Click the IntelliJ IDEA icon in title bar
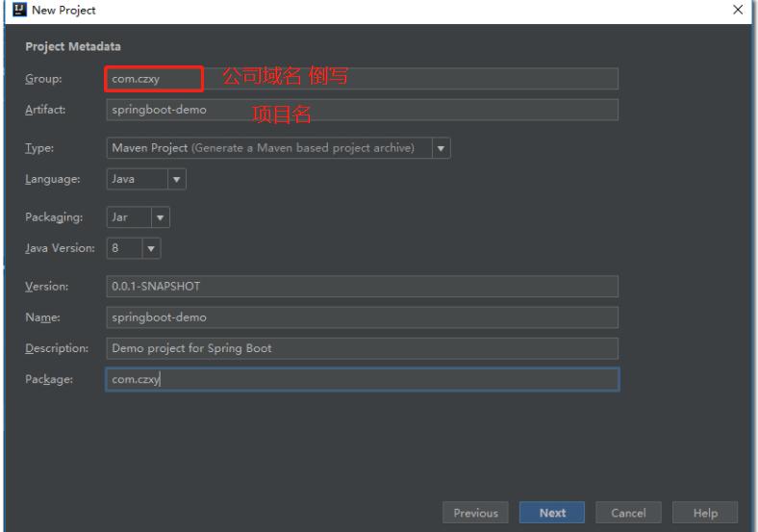 pos(19,10)
